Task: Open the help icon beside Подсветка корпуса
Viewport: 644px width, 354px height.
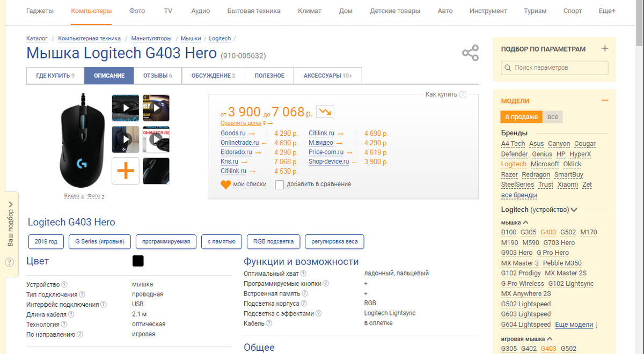Action: pos(305,303)
